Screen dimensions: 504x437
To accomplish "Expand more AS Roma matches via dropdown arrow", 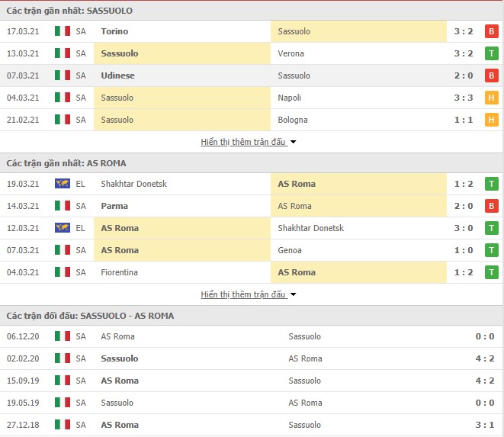I will click(x=293, y=294).
